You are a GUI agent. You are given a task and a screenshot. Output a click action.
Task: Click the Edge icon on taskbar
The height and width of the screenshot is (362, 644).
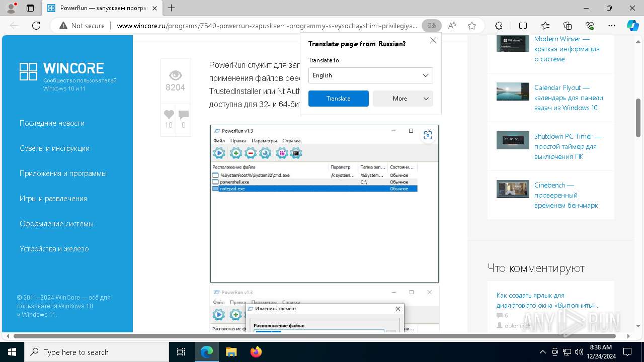tap(207, 352)
